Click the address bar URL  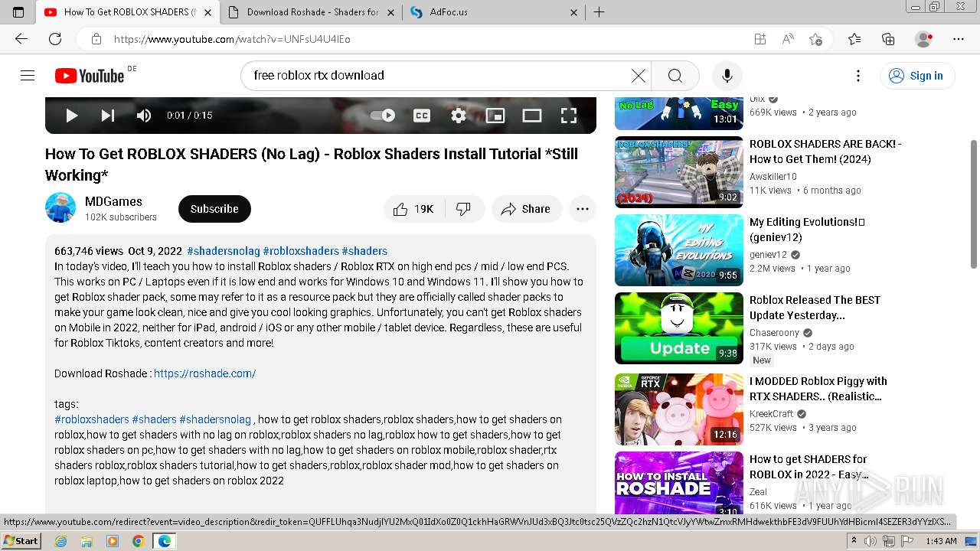coord(232,39)
